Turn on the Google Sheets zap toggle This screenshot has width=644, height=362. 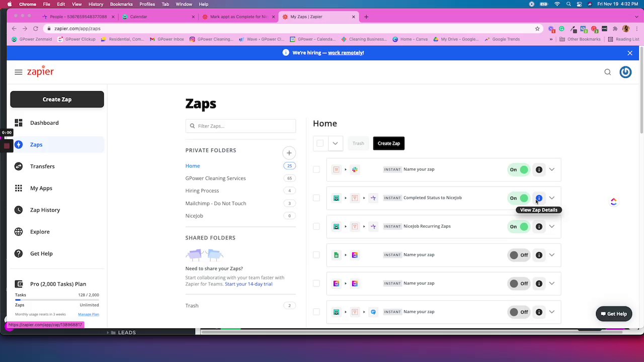[518, 255]
